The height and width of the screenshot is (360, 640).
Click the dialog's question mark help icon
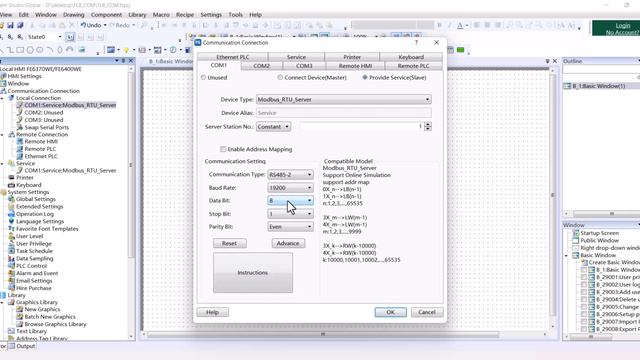click(x=416, y=42)
